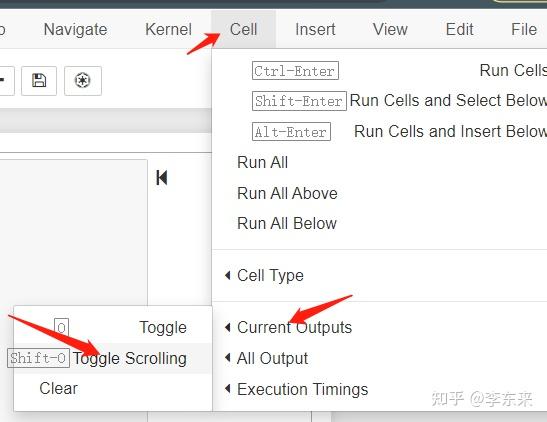Open the Navigate menu
547x422 pixels.
point(75,29)
